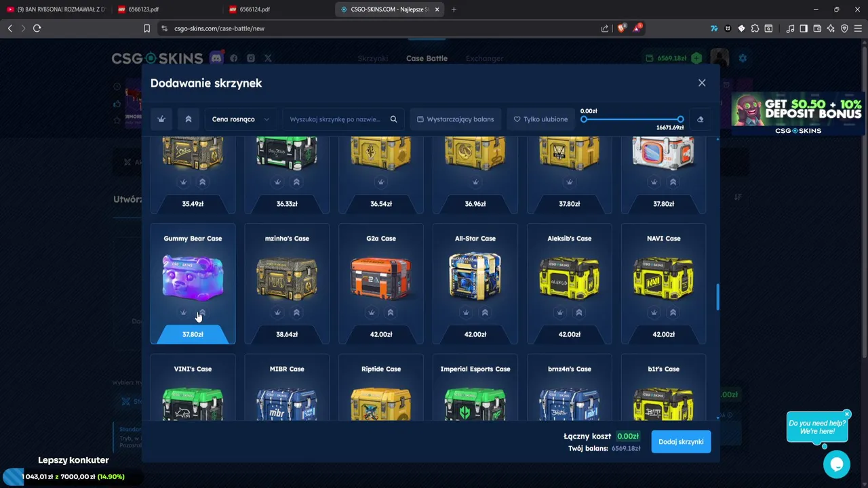868x488 pixels.
Task: Click the double-chevron icon under Aleksib's Case
Action: [579, 312]
